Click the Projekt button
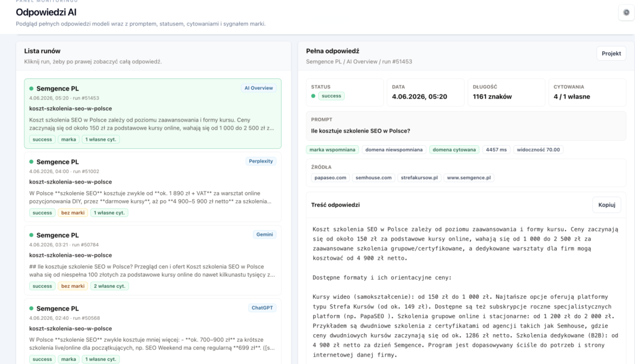Viewport: 635px width, 364px height. 611,53
